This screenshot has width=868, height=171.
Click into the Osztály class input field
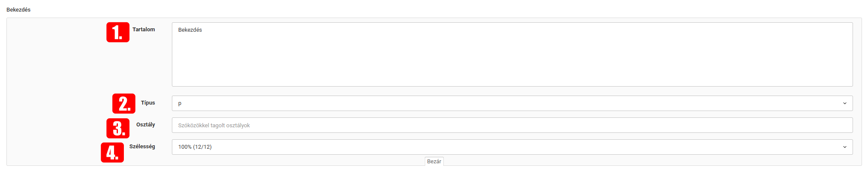click(x=512, y=125)
